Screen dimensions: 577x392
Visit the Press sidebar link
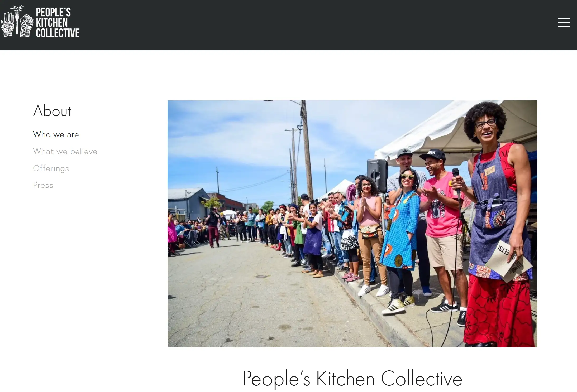(43, 185)
